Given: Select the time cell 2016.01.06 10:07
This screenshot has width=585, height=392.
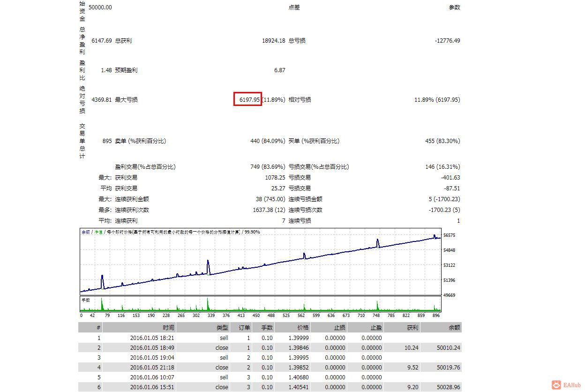Looking at the screenshot, I should click(152, 377).
